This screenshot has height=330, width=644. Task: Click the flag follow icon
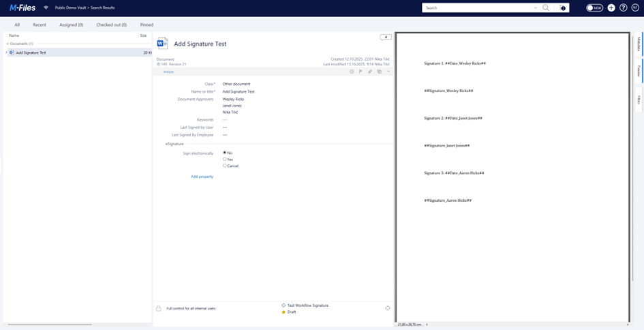coord(361,72)
